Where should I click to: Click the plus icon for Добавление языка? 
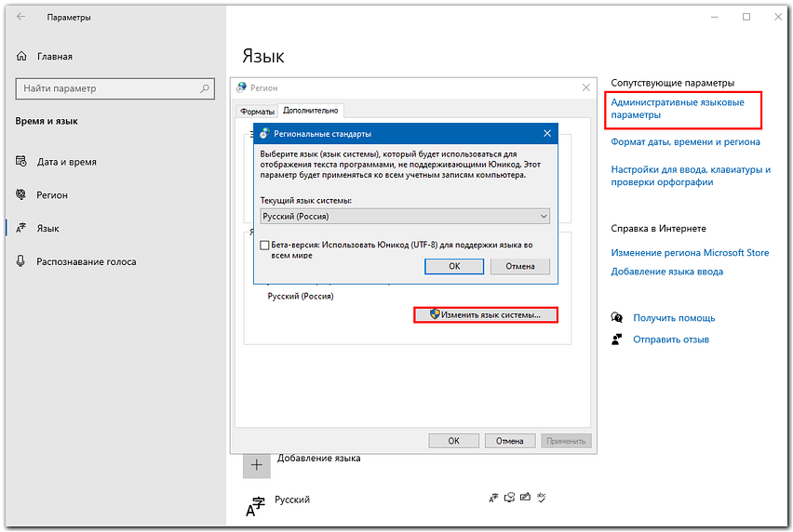257,464
